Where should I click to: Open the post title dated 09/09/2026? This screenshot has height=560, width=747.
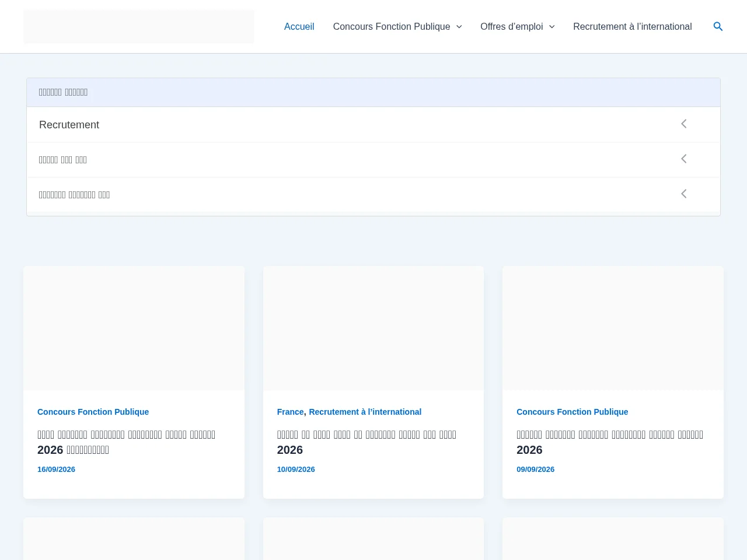point(610,442)
